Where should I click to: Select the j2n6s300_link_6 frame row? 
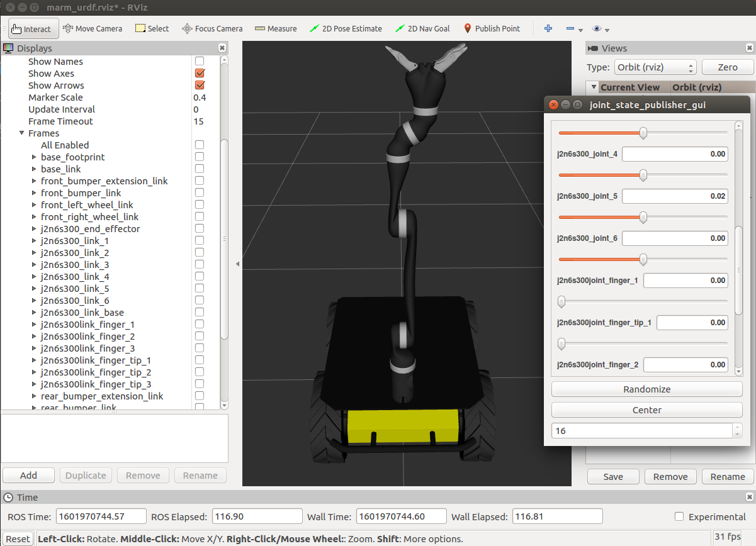(x=75, y=301)
